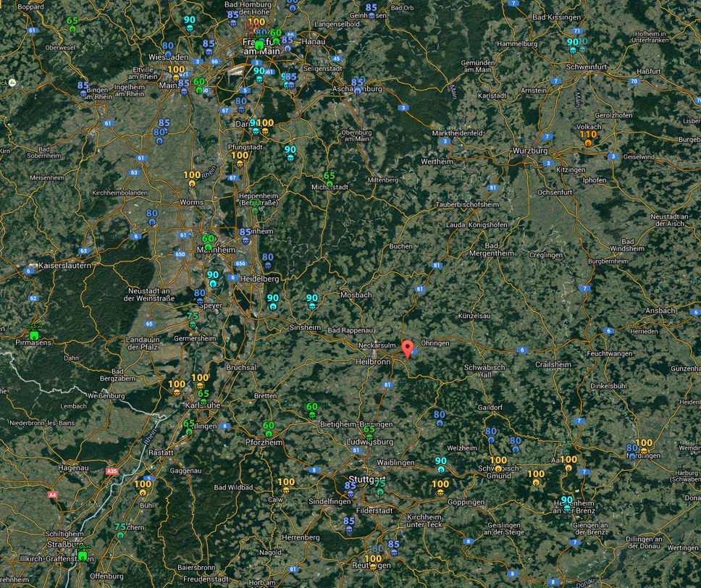Image resolution: width=701 pixels, height=588 pixels.
Task: Open the green 75 marker near Germersheim
Action: [x=193, y=321]
